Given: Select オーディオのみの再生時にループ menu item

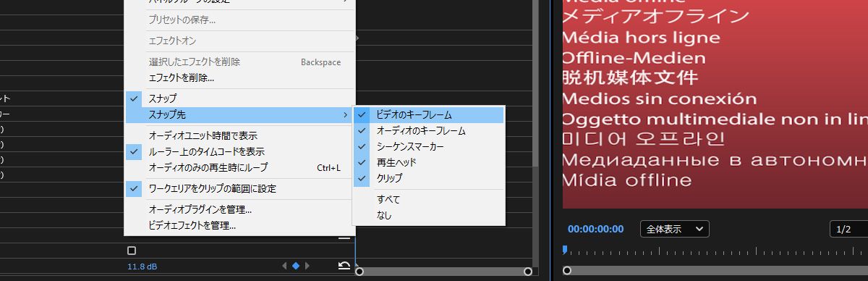Looking at the screenshot, I should (239, 167).
